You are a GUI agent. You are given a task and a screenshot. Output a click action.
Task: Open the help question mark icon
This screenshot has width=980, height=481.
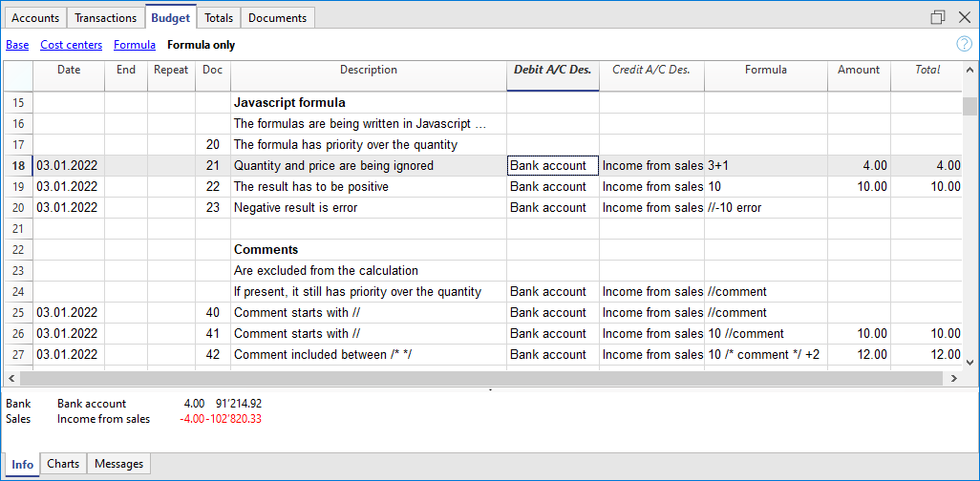tap(964, 44)
